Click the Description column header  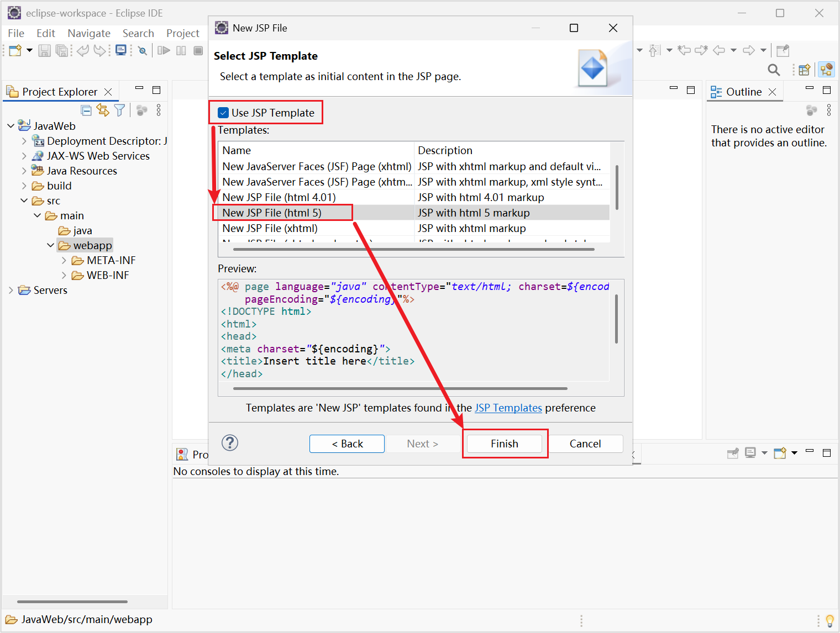[512, 150]
